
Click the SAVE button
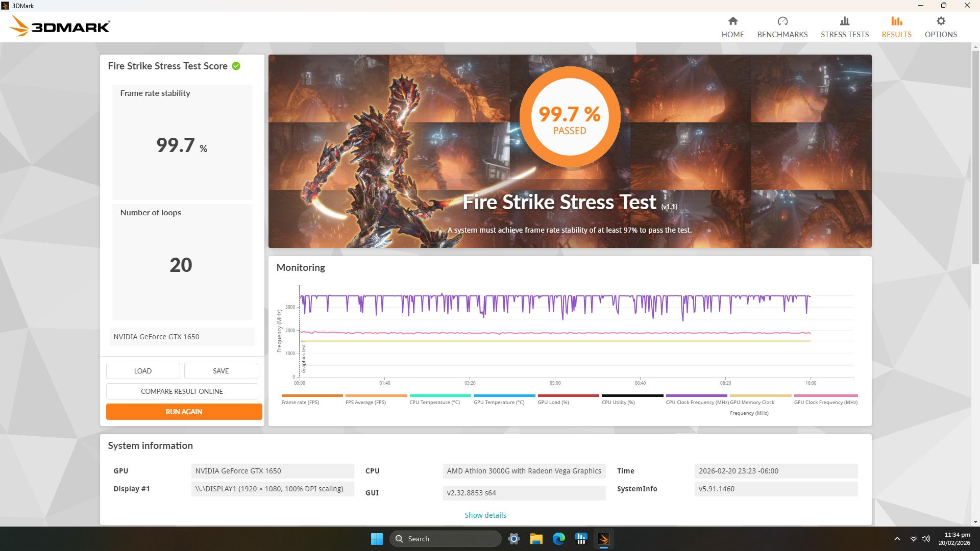pos(221,371)
